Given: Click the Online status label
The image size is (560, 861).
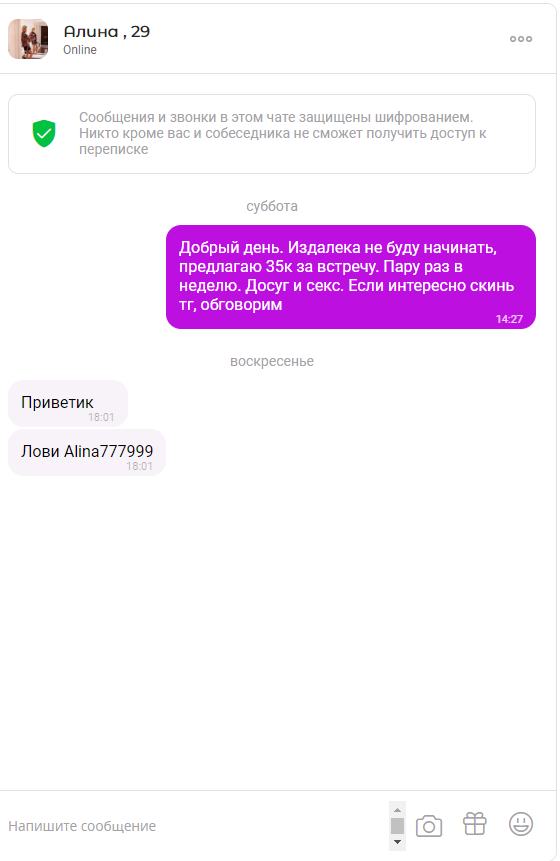Looking at the screenshot, I should 80,50.
